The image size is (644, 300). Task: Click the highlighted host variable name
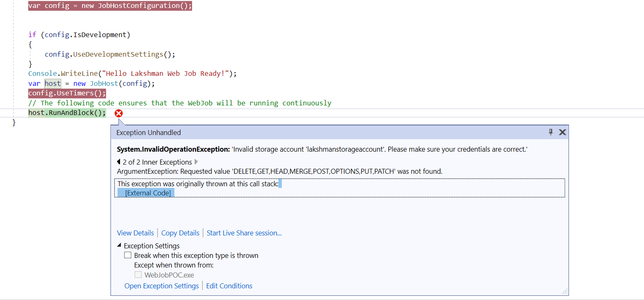[x=52, y=83]
